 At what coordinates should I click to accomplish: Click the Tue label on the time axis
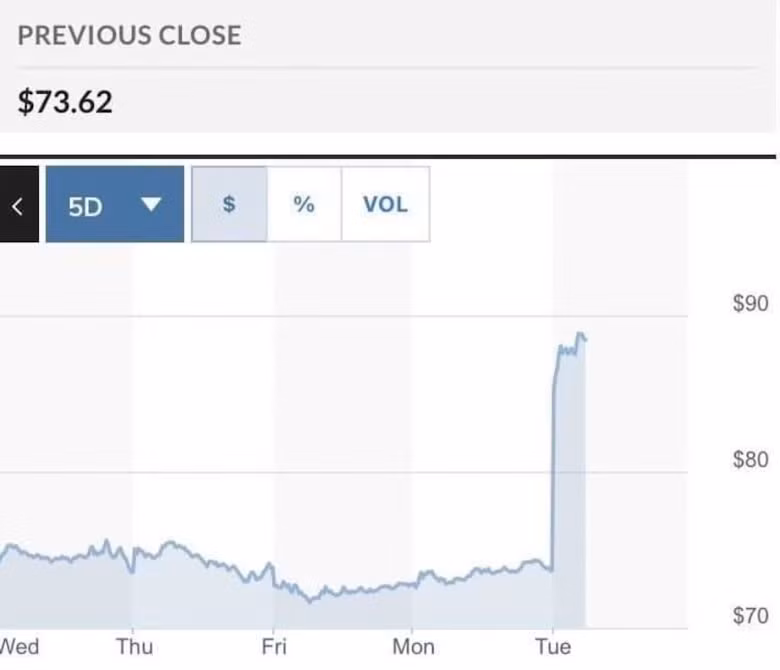552,647
